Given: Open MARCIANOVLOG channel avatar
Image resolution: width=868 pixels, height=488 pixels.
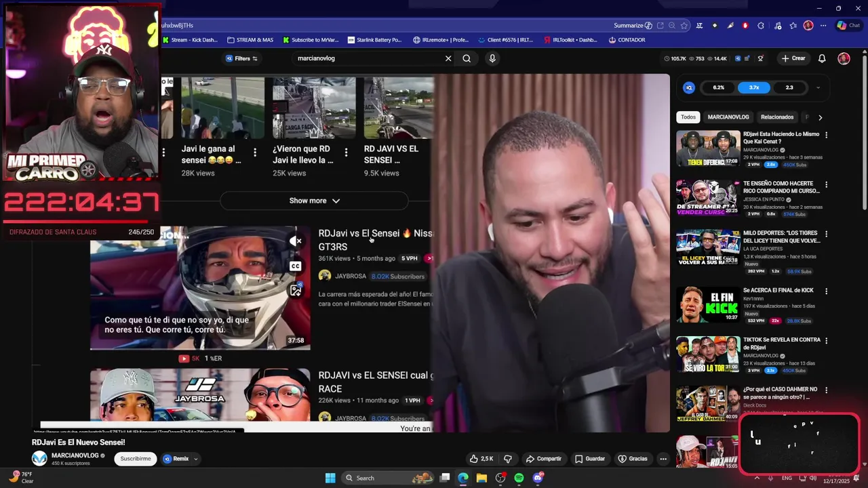Looking at the screenshot, I should [40, 458].
